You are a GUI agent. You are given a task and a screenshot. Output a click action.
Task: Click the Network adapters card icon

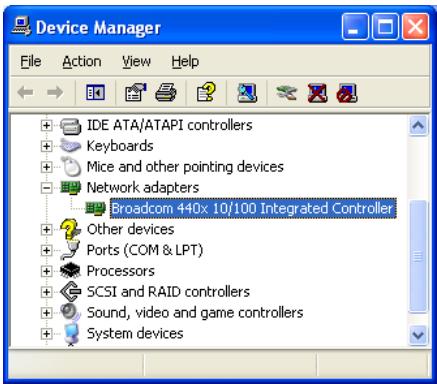pyautogui.click(x=71, y=188)
